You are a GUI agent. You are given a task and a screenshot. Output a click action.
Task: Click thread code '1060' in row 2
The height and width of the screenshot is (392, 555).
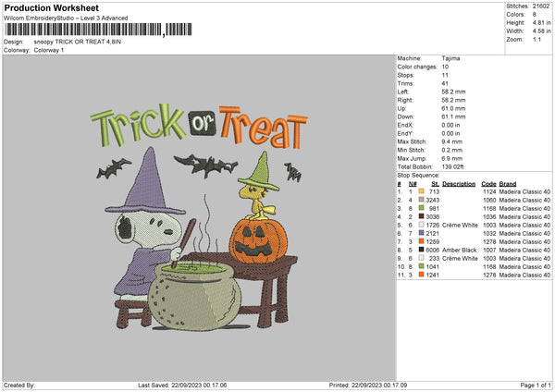[489, 201]
